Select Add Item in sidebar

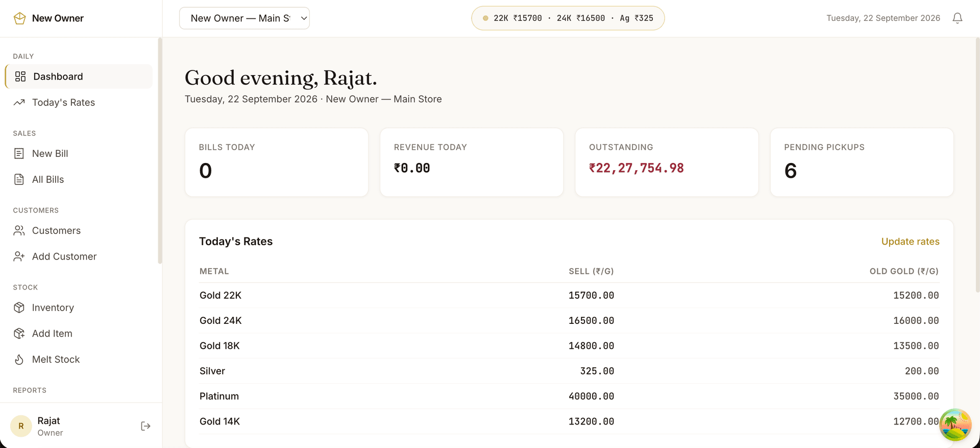click(79, 334)
